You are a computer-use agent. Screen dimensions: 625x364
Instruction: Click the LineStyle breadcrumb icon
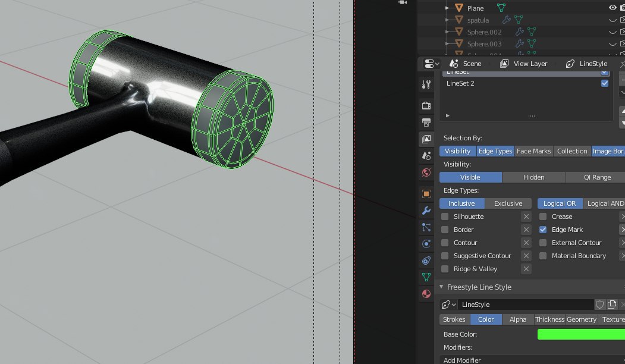click(570, 64)
